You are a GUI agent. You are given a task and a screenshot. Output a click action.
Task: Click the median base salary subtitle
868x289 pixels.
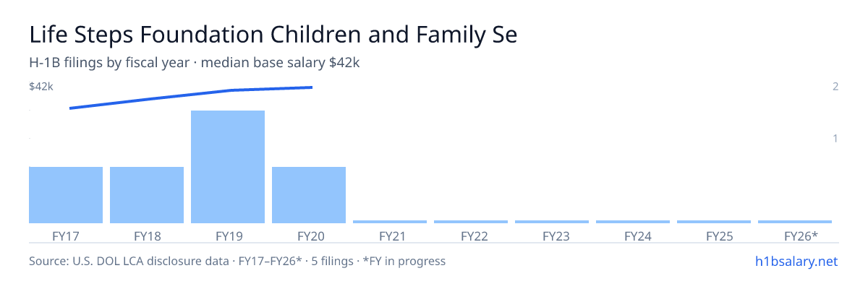[x=280, y=63]
